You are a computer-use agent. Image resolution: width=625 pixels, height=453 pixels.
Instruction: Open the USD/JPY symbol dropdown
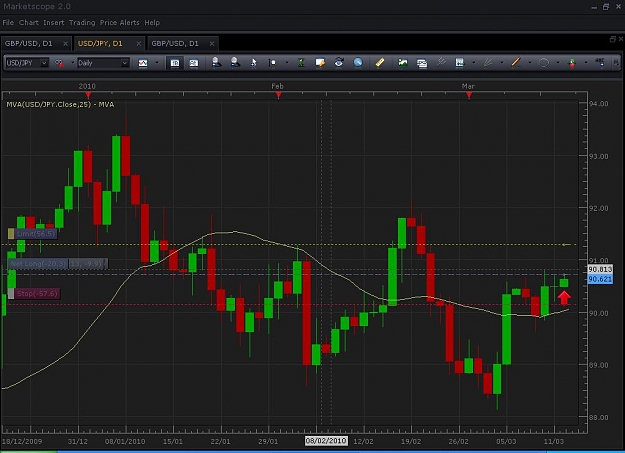(26, 63)
